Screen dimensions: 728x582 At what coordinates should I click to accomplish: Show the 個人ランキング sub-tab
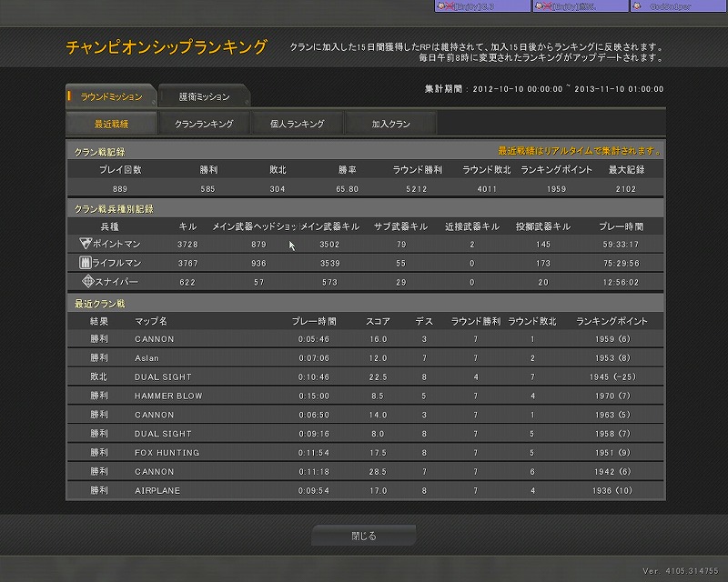coord(297,123)
